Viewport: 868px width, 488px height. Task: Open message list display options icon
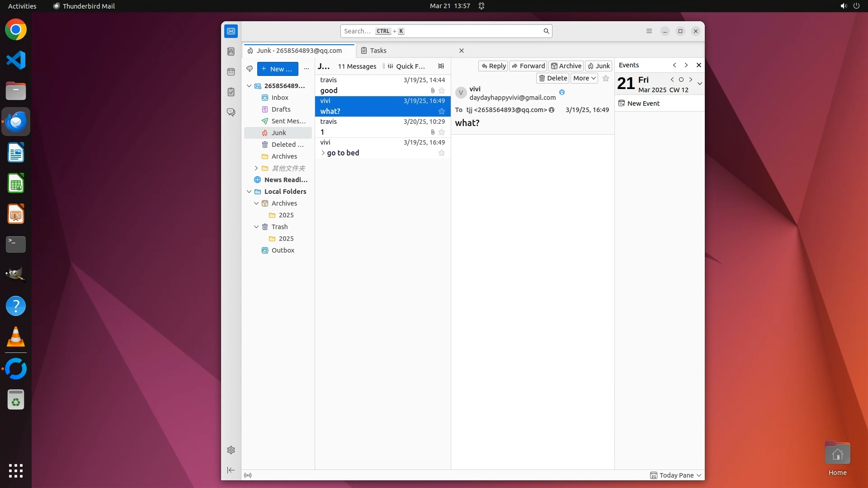tap(441, 66)
